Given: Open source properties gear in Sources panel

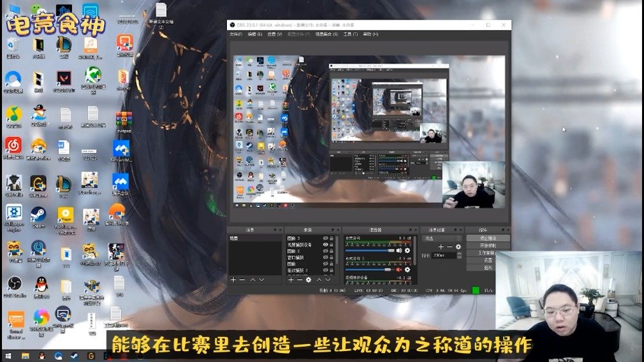Looking at the screenshot, I should 309,280.
